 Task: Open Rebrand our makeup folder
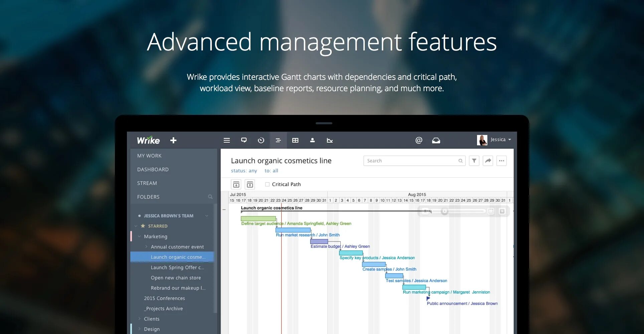[178, 288]
